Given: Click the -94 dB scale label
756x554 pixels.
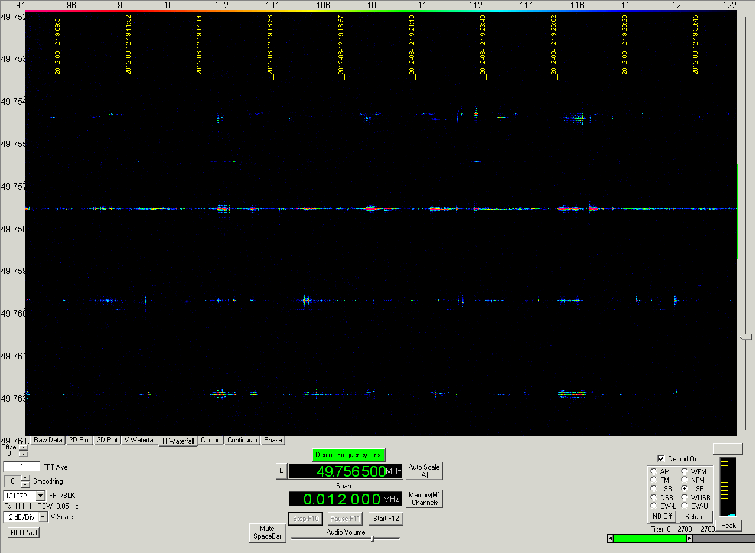Looking at the screenshot, I should pyautogui.click(x=18, y=5).
